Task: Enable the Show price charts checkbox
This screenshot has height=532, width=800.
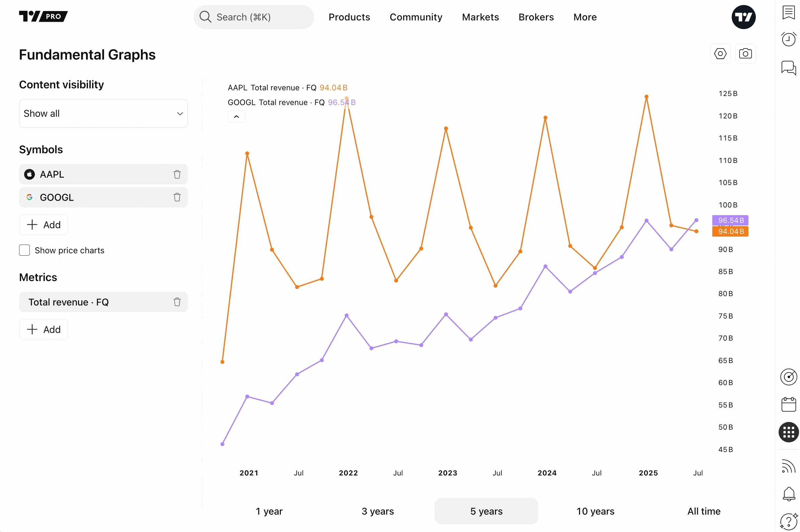Action: coord(24,250)
